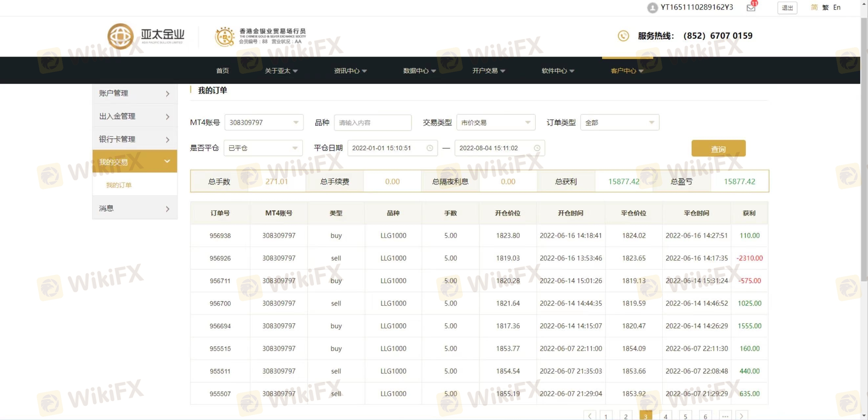The image size is (868, 420).
Task: Go to previous page arrow in pagination
Action: pos(590,416)
